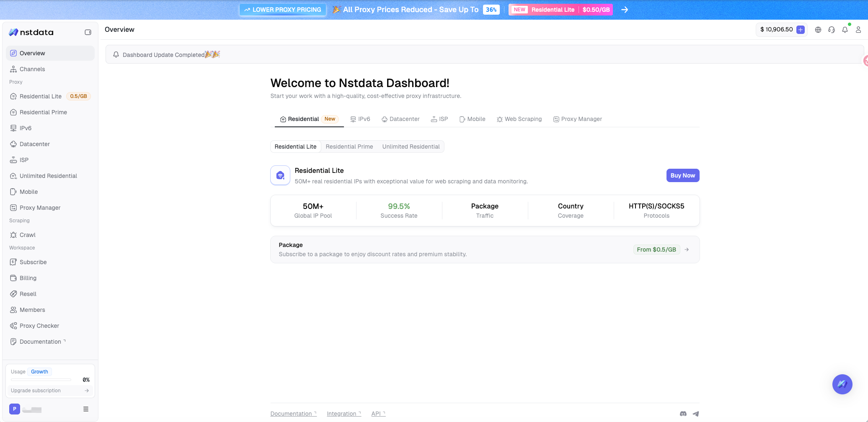Image resolution: width=868 pixels, height=422 pixels.
Task: Open Residential Lite in the sidebar
Action: (50, 96)
